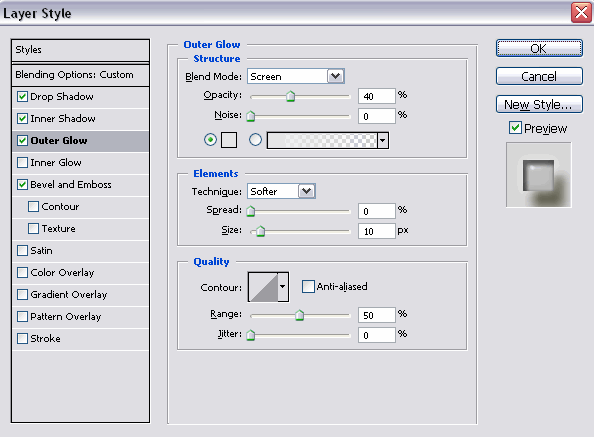594x437 pixels.
Task: Enable the Satin checkbox
Action: [x=22, y=250]
